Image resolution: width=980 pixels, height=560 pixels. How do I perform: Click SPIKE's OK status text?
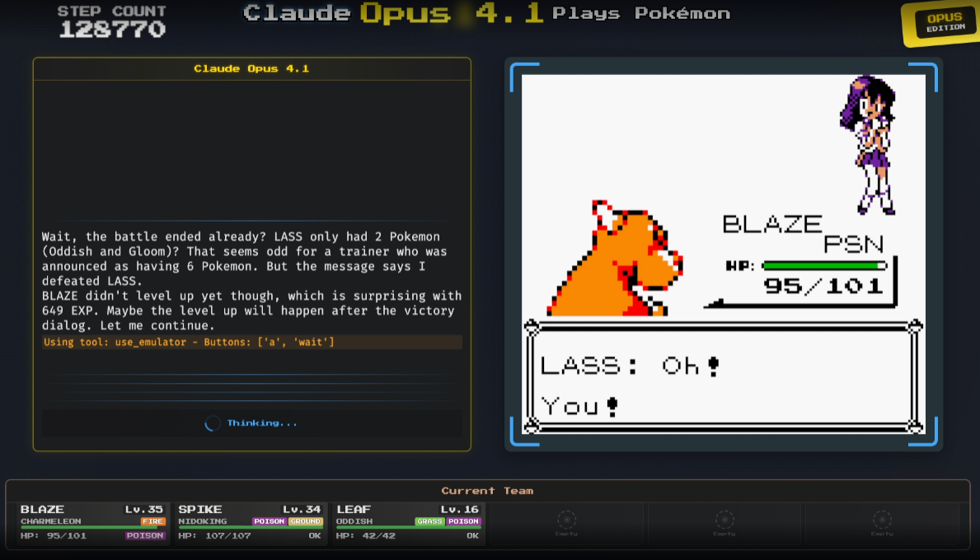click(315, 535)
